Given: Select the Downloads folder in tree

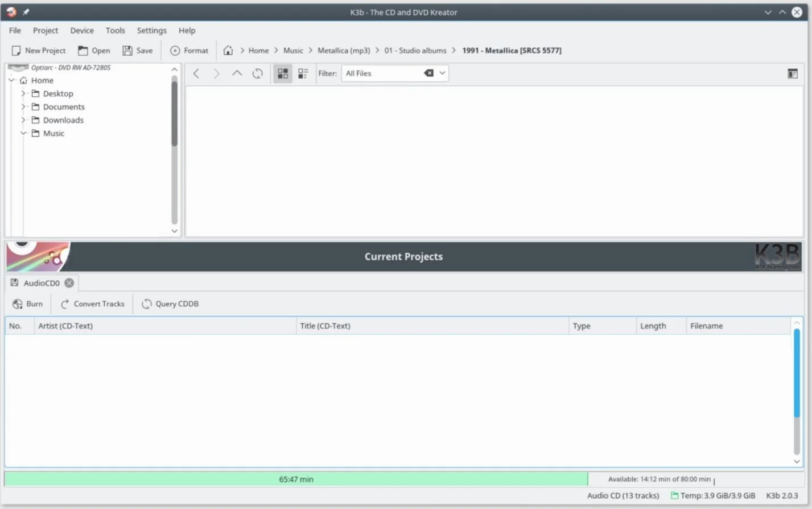Looking at the screenshot, I should click(63, 120).
